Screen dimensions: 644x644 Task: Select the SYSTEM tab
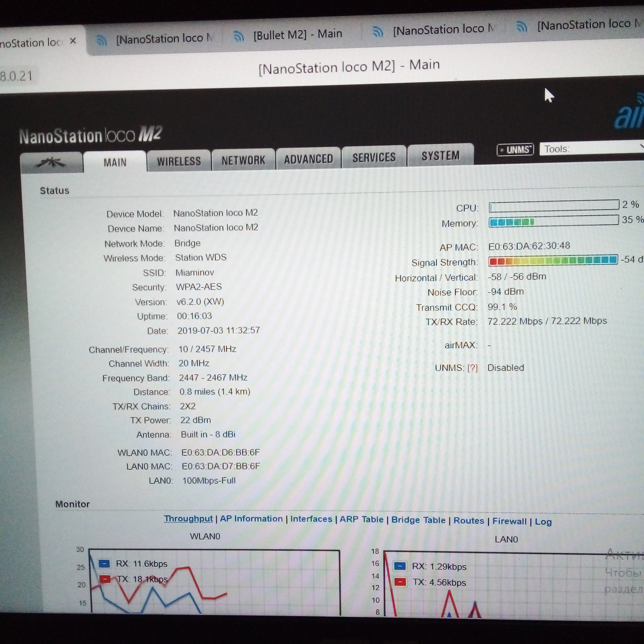tap(440, 156)
